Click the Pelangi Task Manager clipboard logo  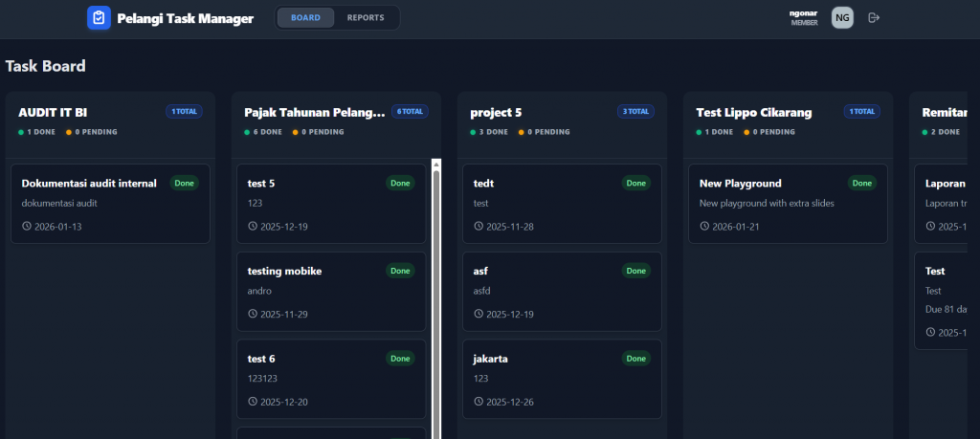tap(99, 18)
